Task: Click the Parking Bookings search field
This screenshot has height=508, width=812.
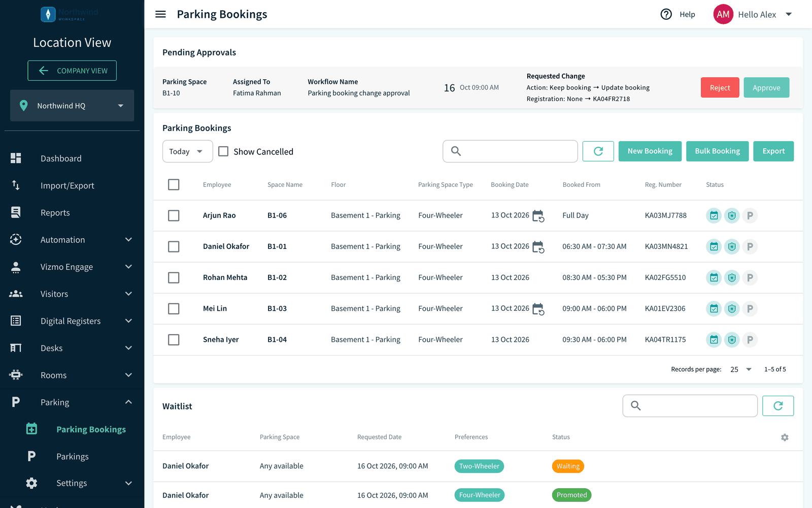Action: 510,151
